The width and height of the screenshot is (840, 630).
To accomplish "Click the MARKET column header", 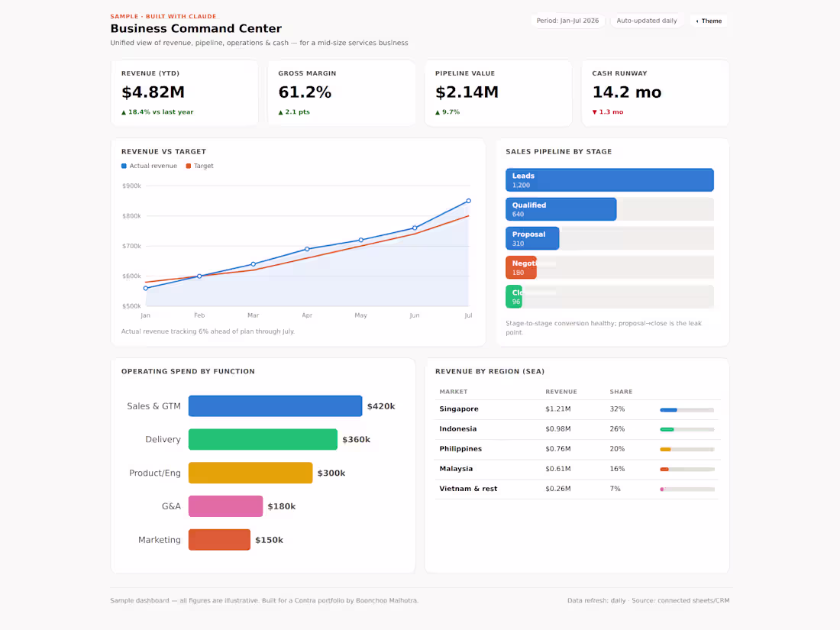I will pyautogui.click(x=453, y=392).
